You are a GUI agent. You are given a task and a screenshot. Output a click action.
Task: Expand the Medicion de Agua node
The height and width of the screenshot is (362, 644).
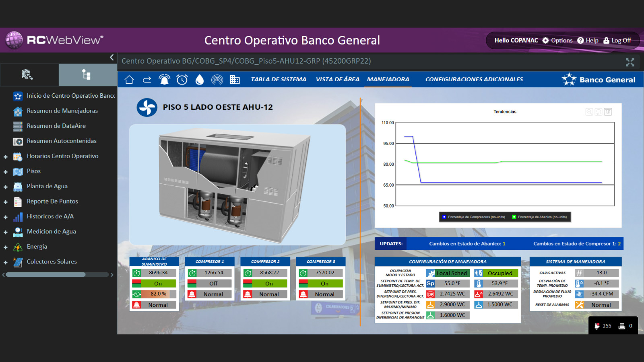6,232
